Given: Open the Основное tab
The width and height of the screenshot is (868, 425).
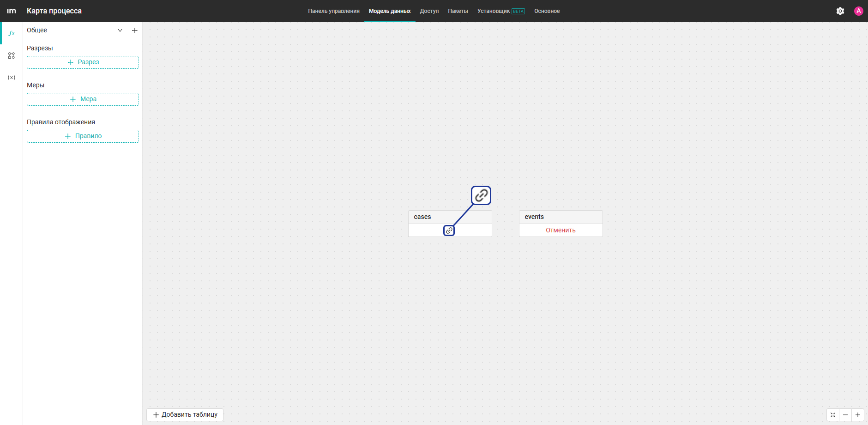Looking at the screenshot, I should point(547,11).
